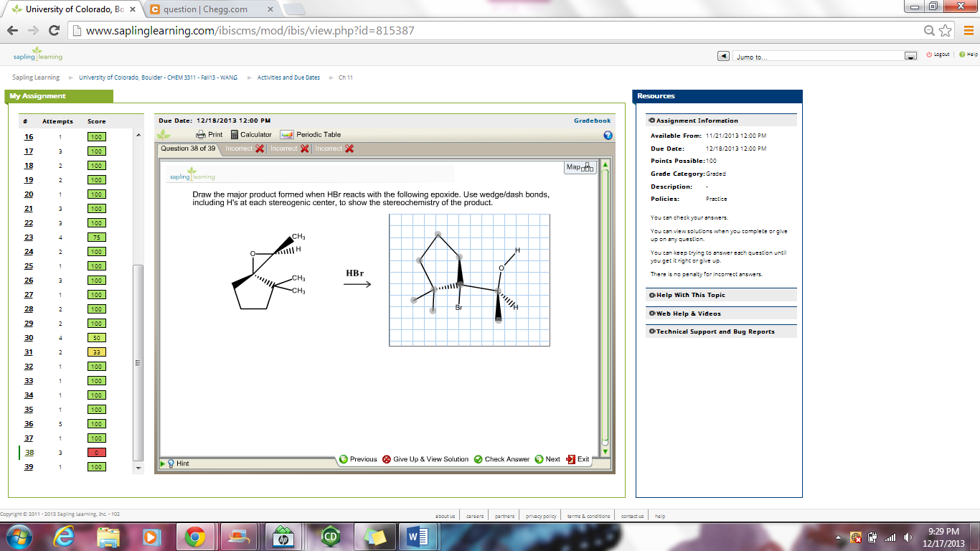
Task: Open the Calculator tool
Action: 251,135
